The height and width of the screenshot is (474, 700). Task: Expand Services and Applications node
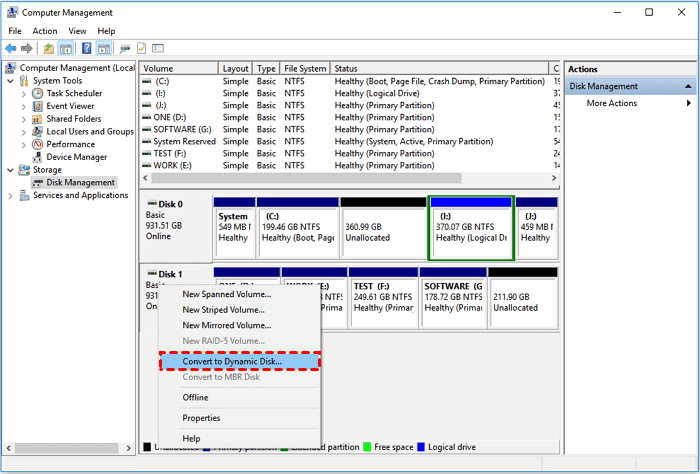pos(11,196)
